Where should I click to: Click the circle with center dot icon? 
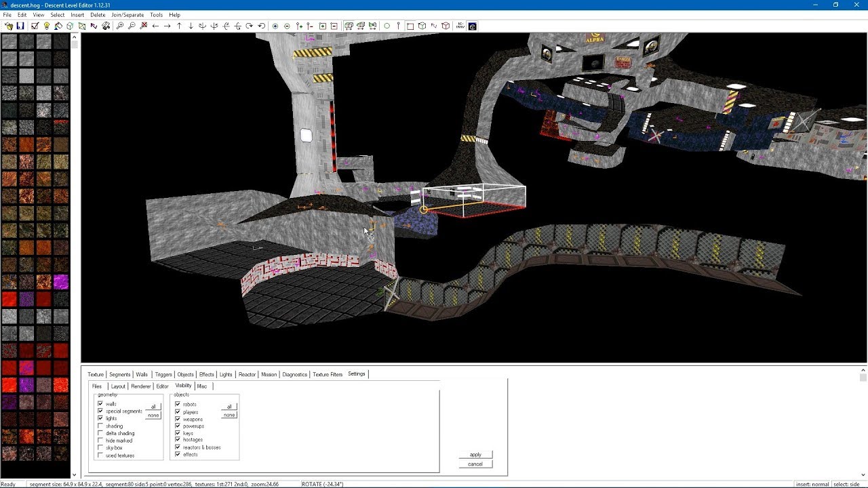point(275,26)
